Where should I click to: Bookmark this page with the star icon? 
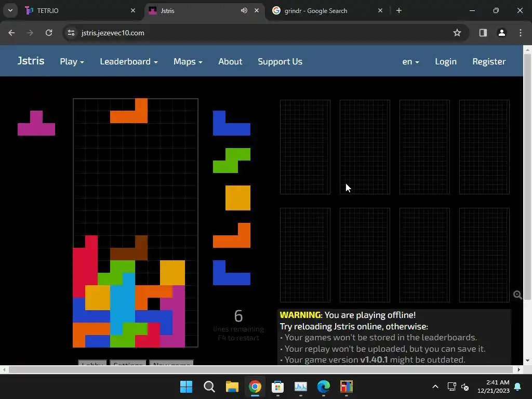coord(457,33)
